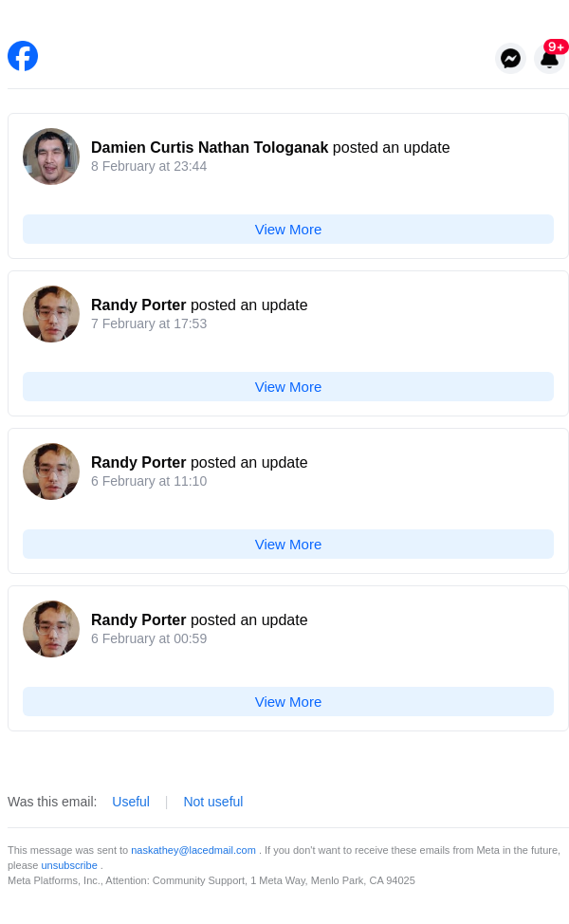Mark this email as Not useful
This screenshot has height=924, width=569.
(x=213, y=802)
